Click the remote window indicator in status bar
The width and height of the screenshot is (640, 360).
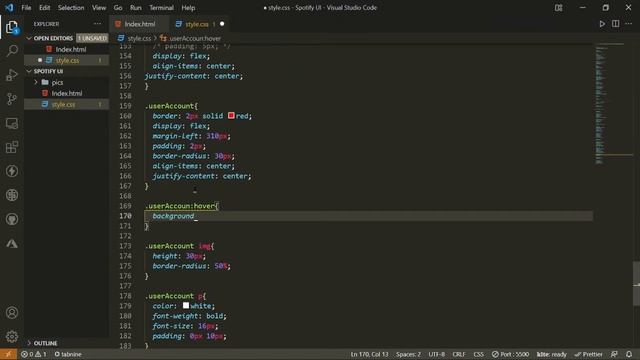[x=8, y=354]
